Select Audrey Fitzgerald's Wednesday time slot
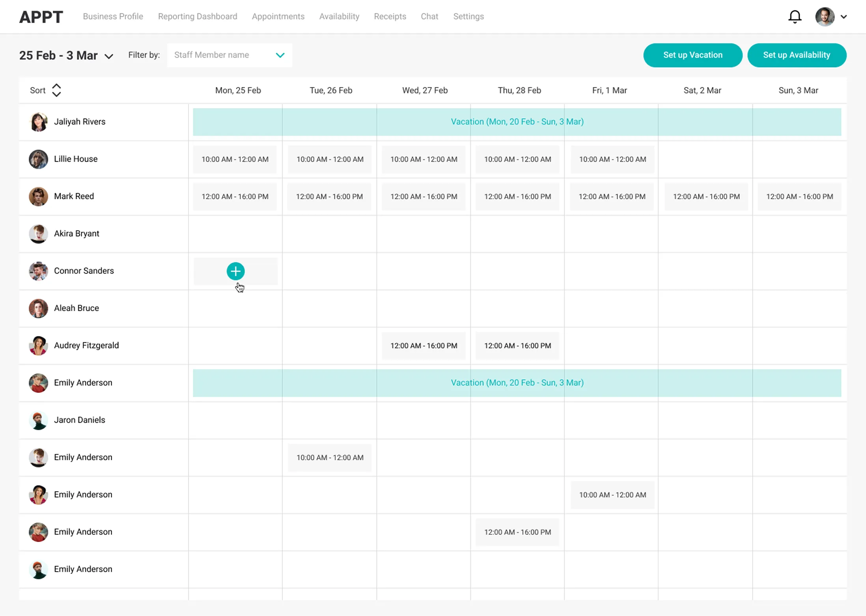This screenshot has height=616, width=866. pyautogui.click(x=424, y=346)
